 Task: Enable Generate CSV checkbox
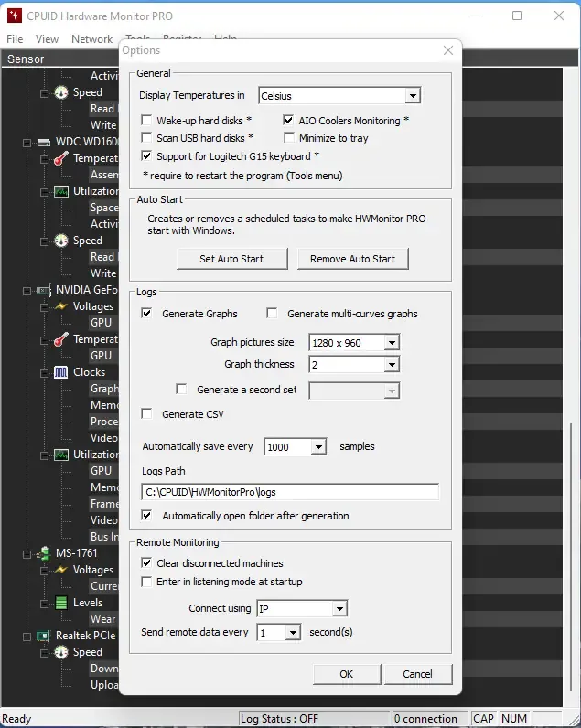tap(146, 413)
